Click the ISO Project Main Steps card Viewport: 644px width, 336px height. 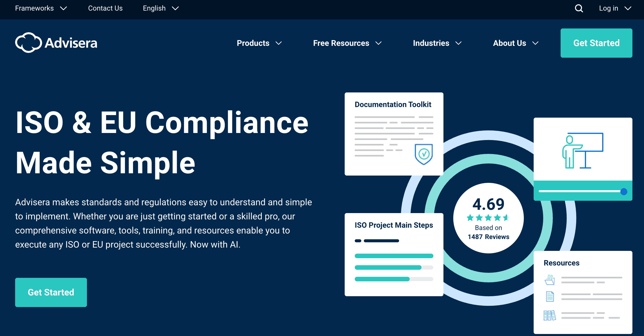(394, 254)
